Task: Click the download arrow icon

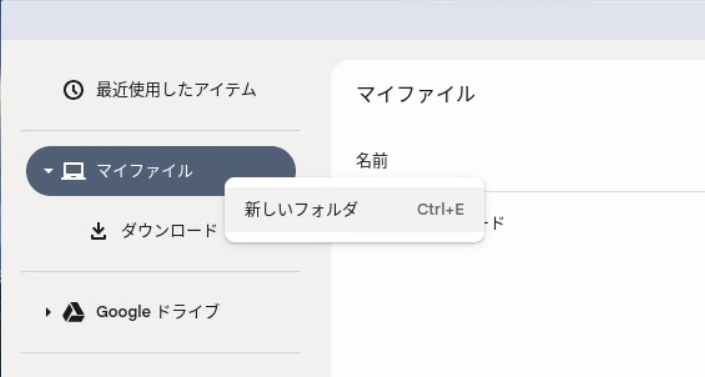Action: [98, 231]
